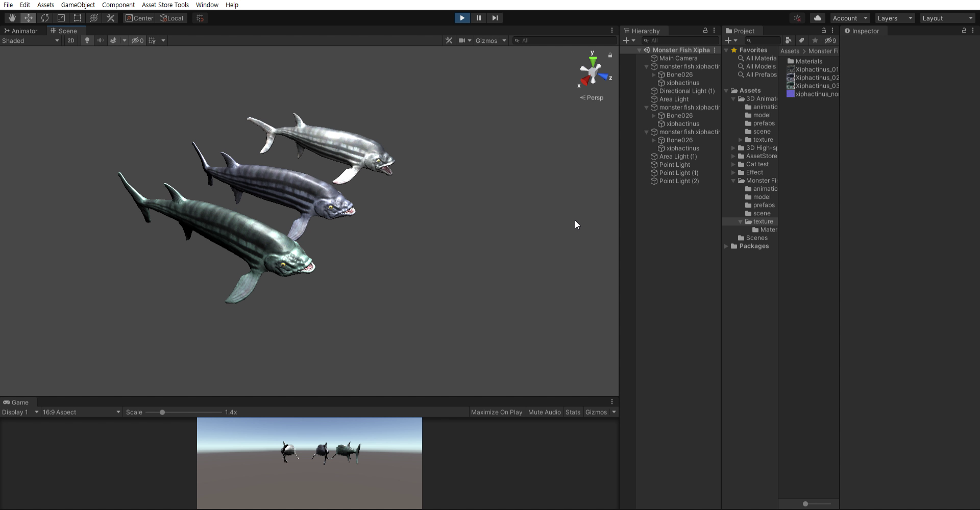Select the Rotate tool
Screen dimensions: 980x510
(45, 18)
